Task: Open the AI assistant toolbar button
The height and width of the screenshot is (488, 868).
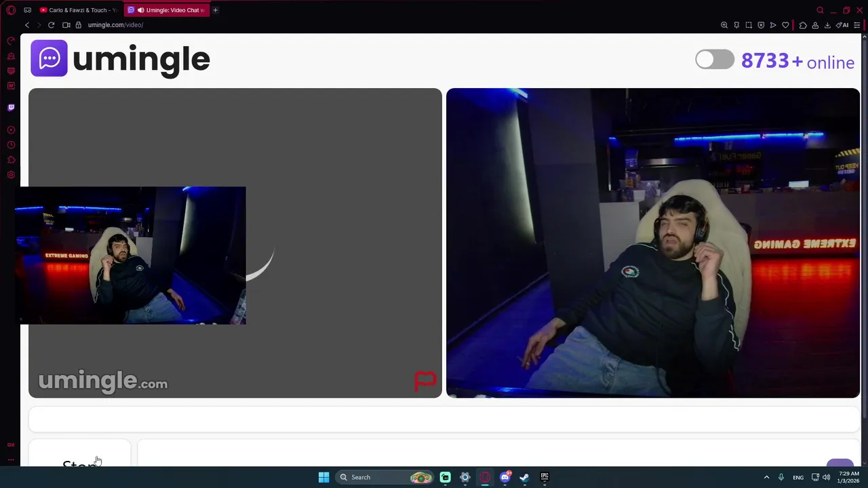Action: 842,25
